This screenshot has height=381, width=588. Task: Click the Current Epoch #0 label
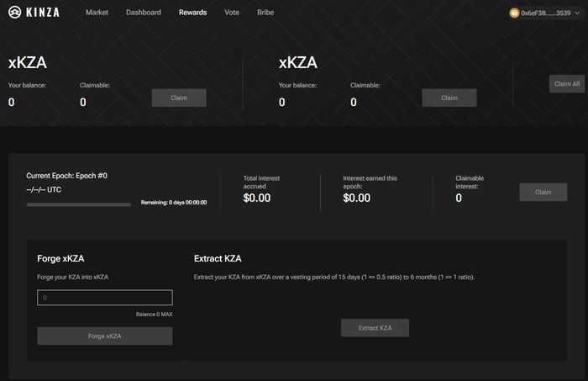click(x=66, y=176)
